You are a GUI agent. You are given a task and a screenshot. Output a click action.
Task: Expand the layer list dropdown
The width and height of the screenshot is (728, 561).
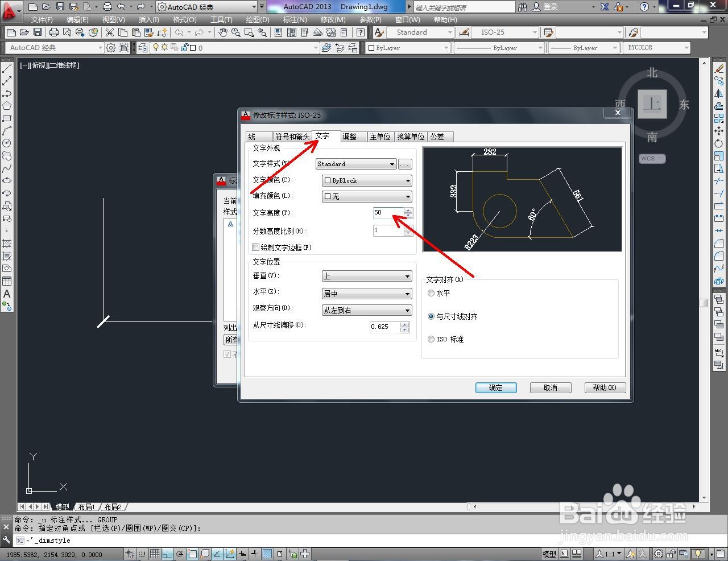pyautogui.click(x=316, y=48)
